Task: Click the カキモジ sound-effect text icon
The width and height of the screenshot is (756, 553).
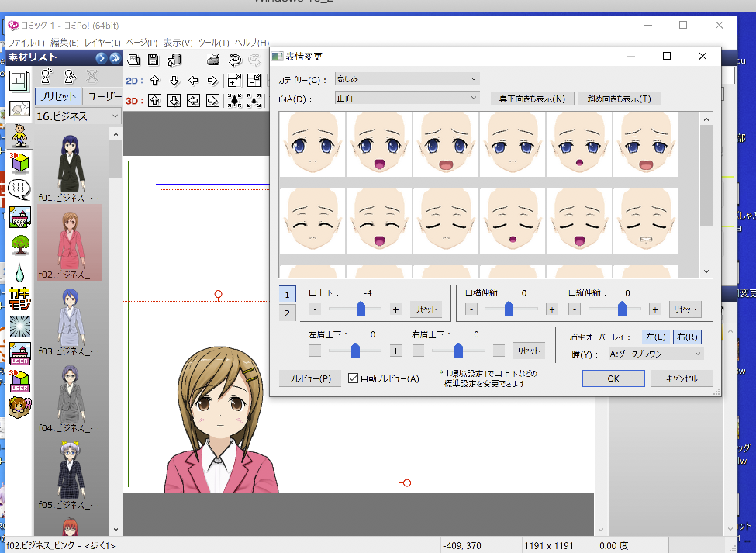Action: coord(19,299)
